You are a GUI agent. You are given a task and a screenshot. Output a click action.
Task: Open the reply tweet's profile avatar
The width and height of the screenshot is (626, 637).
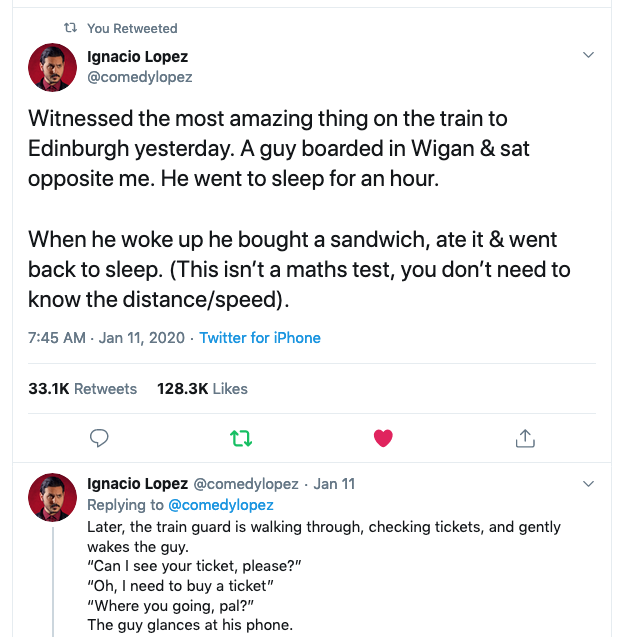53,497
